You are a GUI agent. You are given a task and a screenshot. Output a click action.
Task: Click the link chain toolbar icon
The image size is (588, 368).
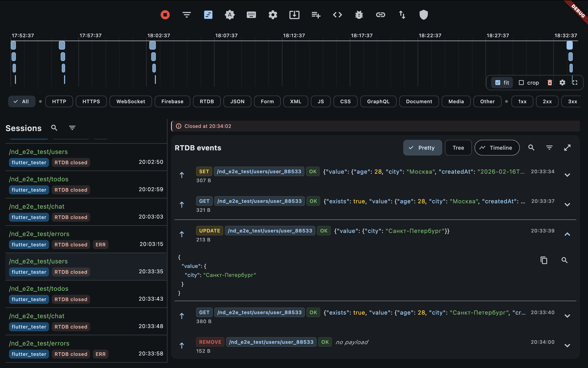coord(380,15)
